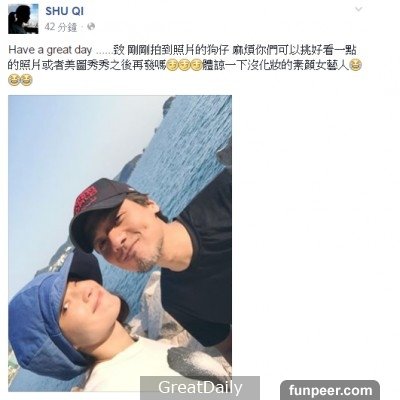400x400 pixels.
Task: Click the first smirking emoji after 再發嗎
Action: coord(172,65)
